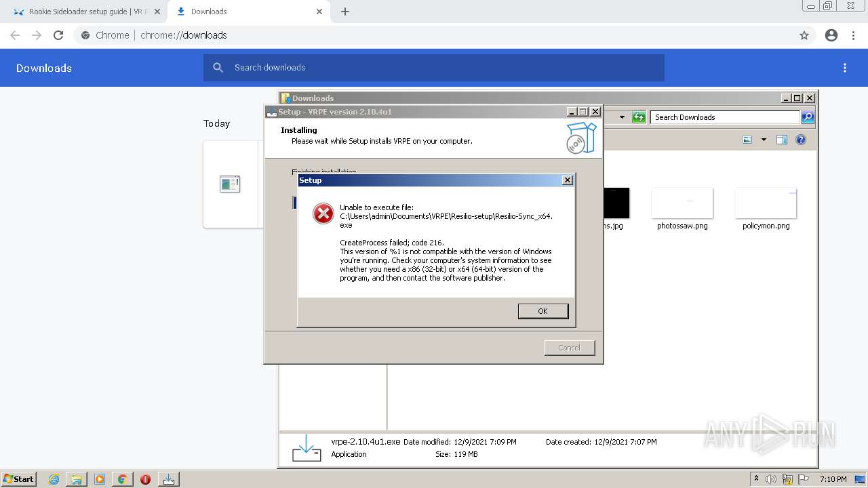This screenshot has height=488, width=868.
Task: Click the Chrome address bar URL
Action: click(x=184, y=35)
